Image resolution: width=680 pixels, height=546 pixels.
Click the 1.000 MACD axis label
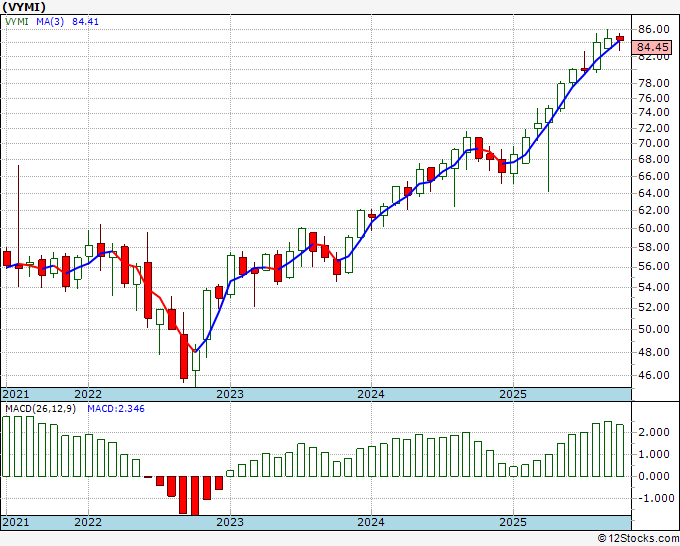[x=654, y=454]
